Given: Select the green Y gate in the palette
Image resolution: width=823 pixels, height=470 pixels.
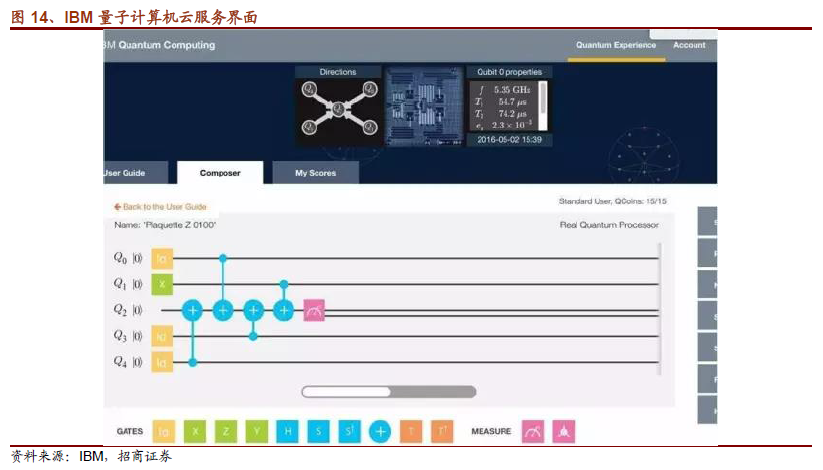Looking at the screenshot, I should tap(257, 432).
